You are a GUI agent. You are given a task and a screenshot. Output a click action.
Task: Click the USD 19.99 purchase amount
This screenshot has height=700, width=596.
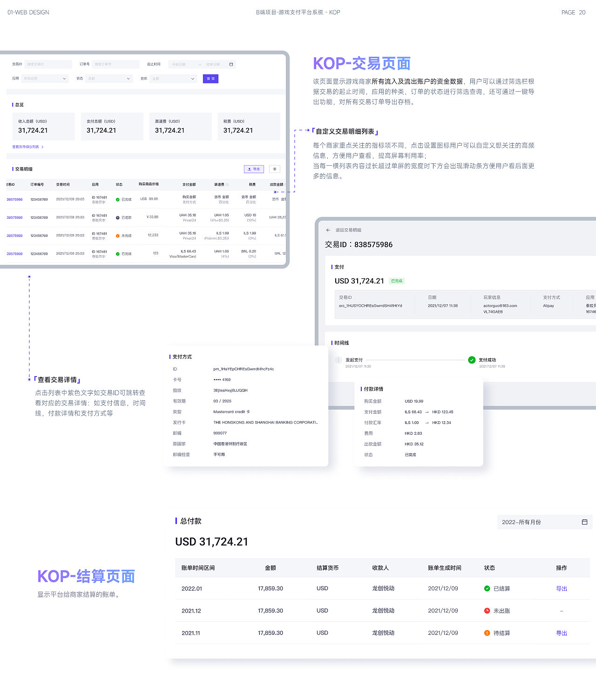pos(414,401)
